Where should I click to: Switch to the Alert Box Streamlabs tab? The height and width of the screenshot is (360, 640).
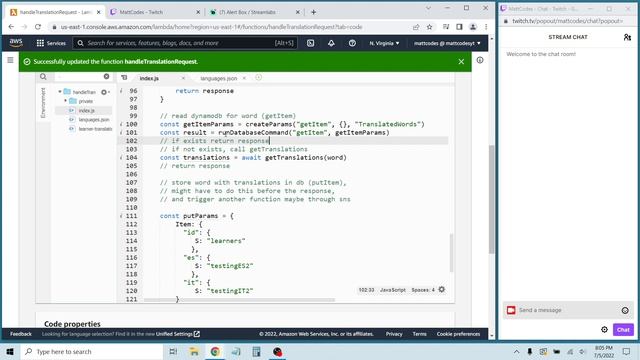click(255, 12)
